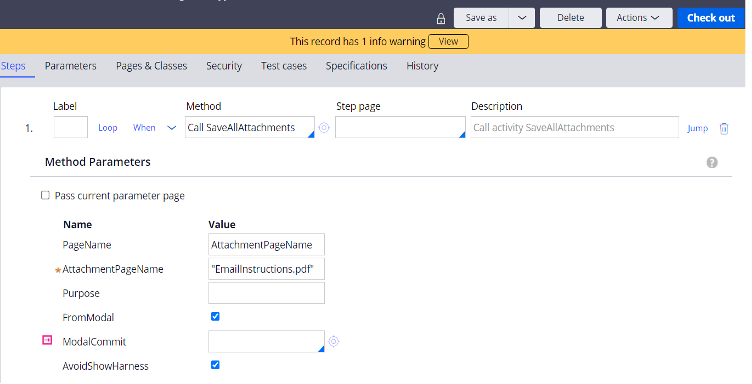The image size is (752, 384).
Task: Open the Test cases tab
Action: coord(284,66)
